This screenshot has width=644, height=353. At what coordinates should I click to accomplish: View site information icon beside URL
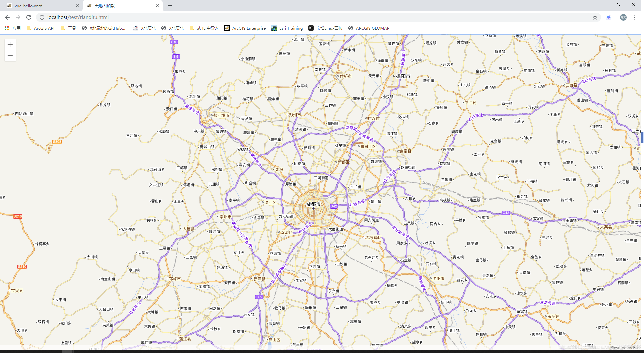tap(42, 17)
